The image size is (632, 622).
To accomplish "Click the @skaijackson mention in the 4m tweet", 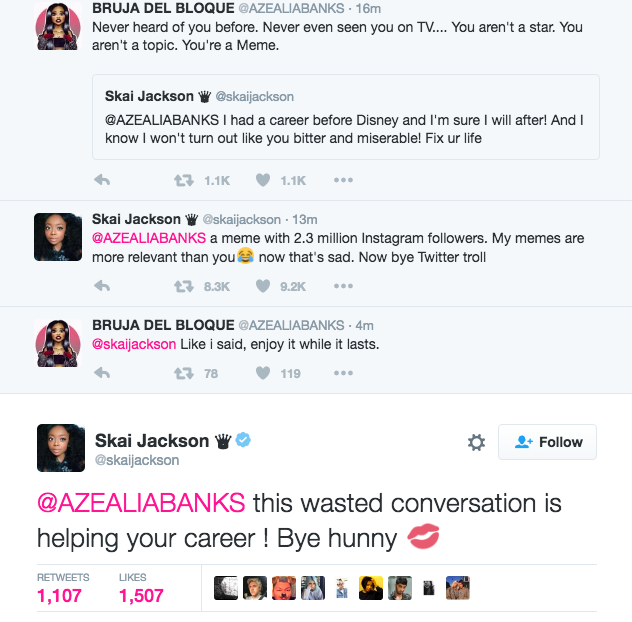I will [x=134, y=344].
